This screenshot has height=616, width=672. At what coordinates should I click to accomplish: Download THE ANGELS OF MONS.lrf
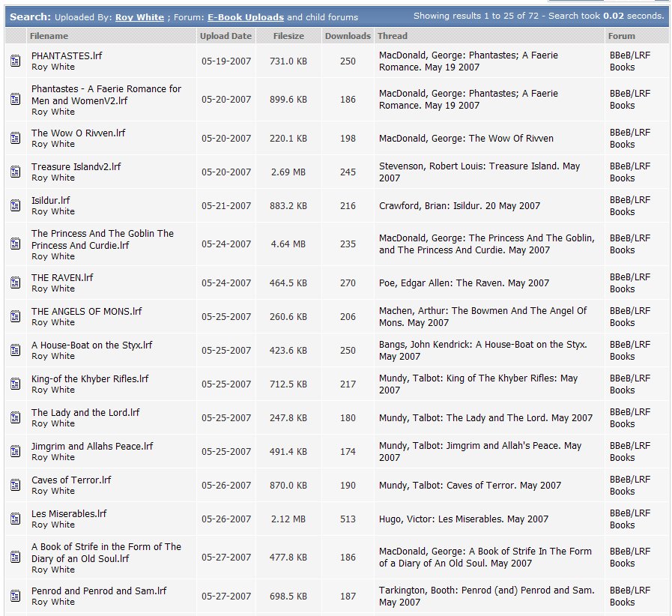(x=87, y=311)
